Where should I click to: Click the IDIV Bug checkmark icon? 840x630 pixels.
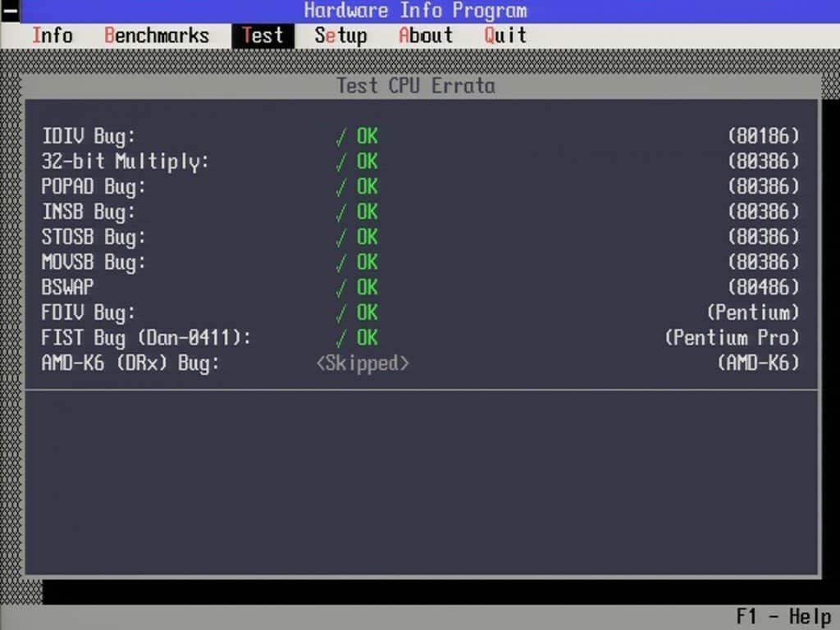tap(340, 137)
